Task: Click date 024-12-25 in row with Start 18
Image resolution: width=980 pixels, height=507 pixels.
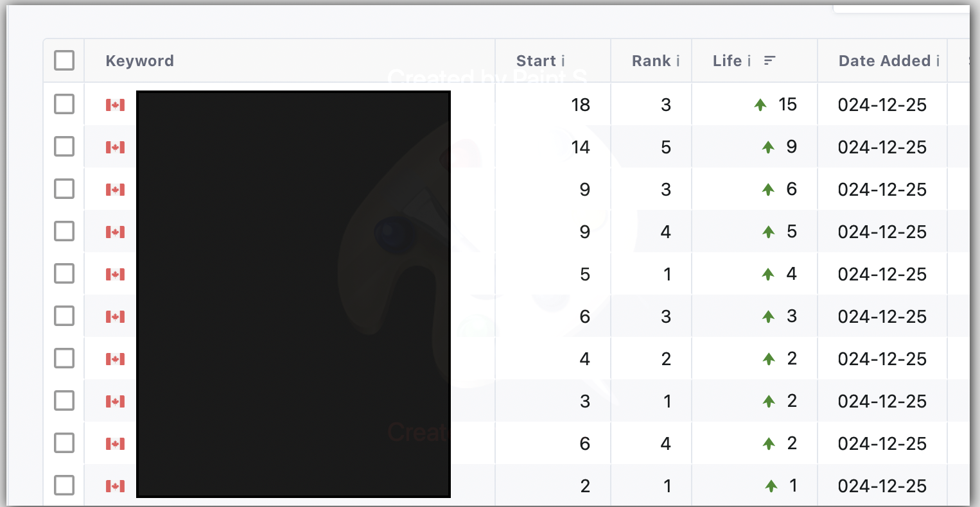Action: pyautogui.click(x=882, y=105)
